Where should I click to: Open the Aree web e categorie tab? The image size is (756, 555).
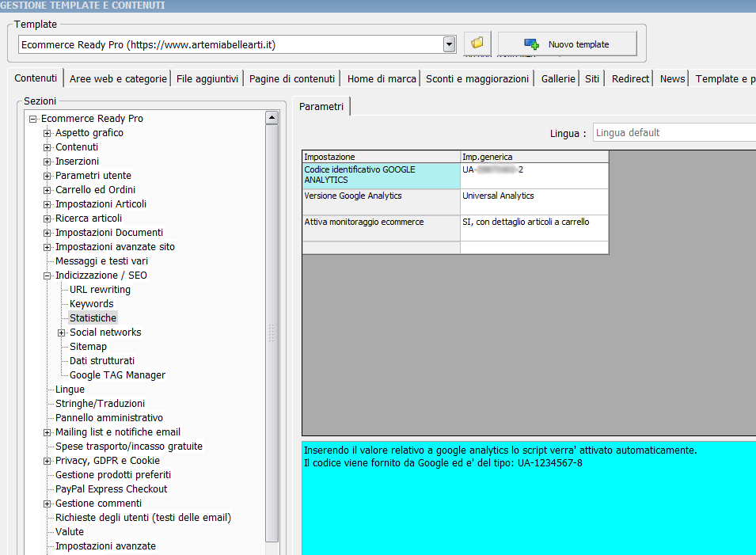point(118,78)
